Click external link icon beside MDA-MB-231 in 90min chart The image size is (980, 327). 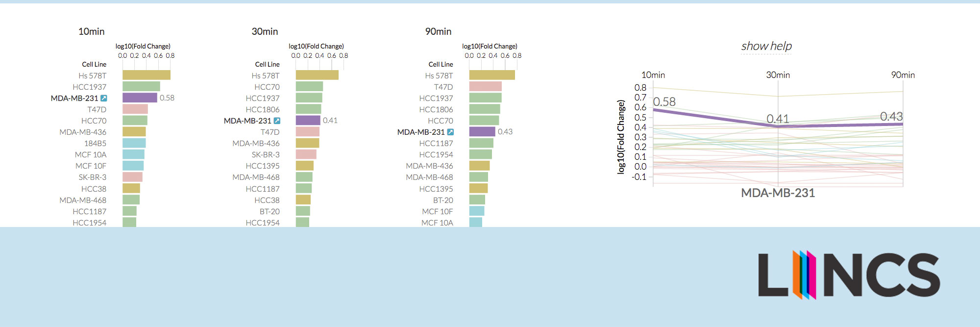pyautogui.click(x=450, y=132)
